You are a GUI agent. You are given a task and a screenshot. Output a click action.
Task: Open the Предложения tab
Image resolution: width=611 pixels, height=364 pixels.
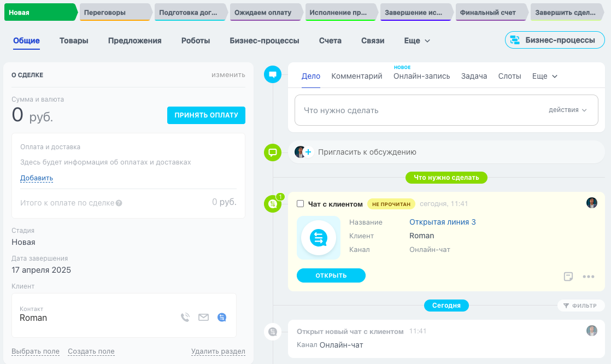click(135, 40)
